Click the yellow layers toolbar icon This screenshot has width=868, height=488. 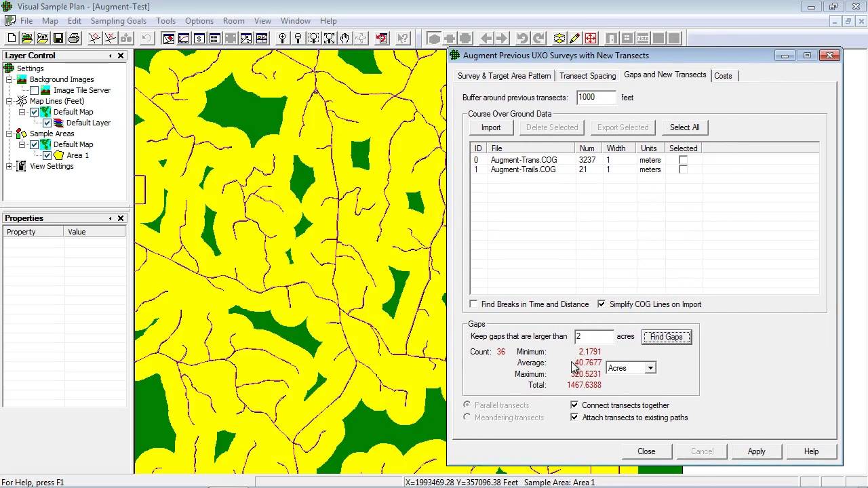coord(559,39)
